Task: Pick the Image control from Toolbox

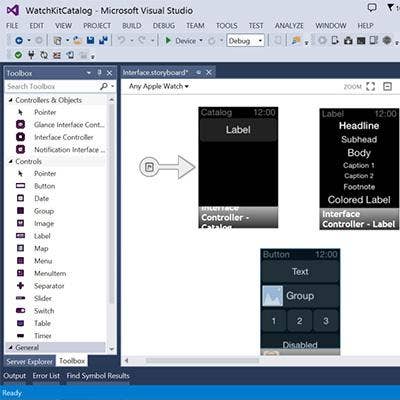Action: (44, 224)
